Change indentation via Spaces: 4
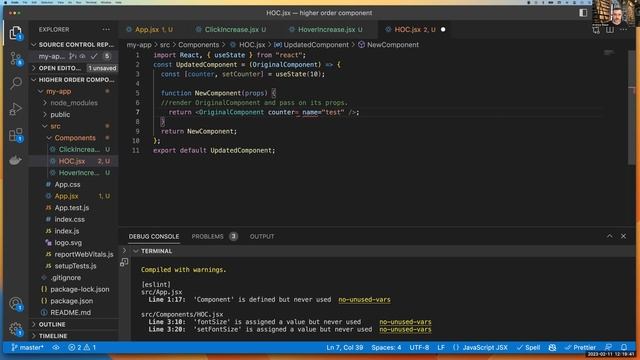 point(386,347)
